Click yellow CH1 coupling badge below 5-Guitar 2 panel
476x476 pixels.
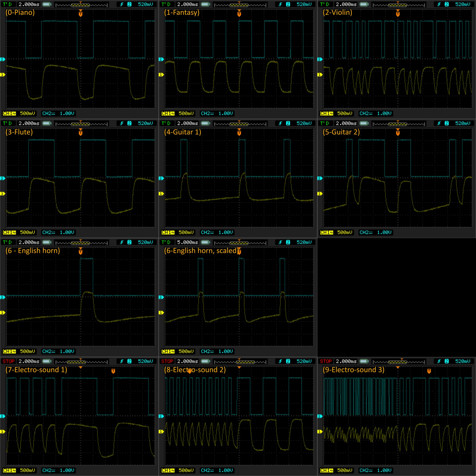click(327, 232)
